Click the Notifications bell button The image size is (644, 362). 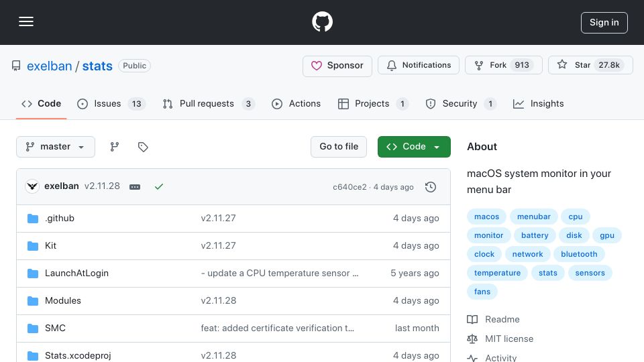[418, 65]
